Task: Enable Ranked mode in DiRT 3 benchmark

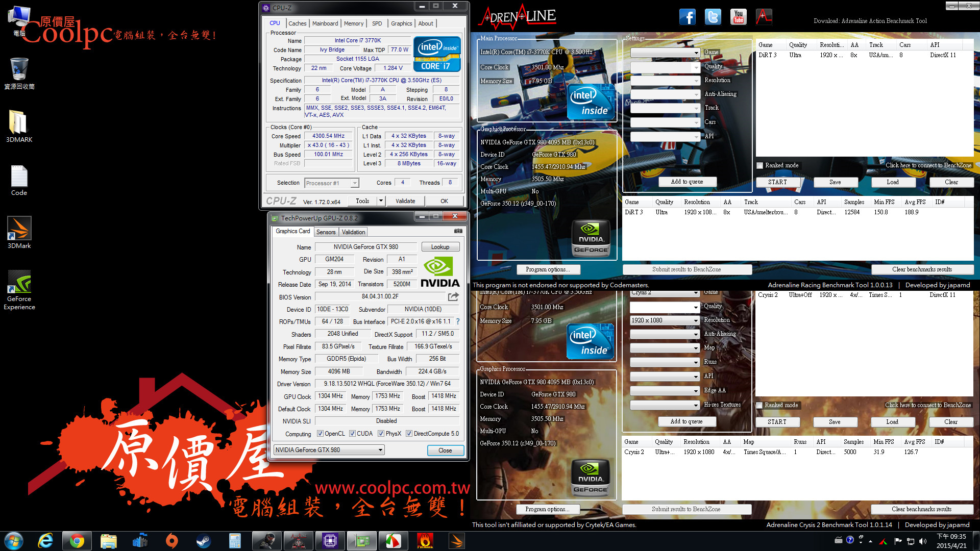Action: coord(760,165)
